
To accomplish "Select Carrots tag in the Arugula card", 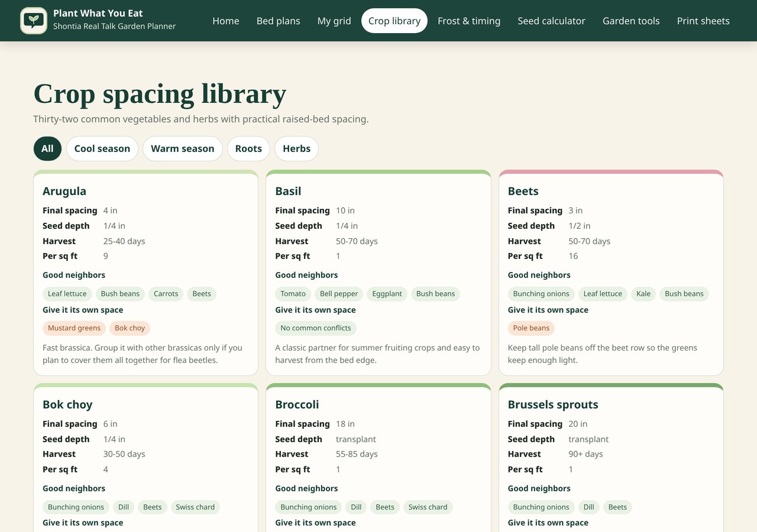I will pos(166,294).
